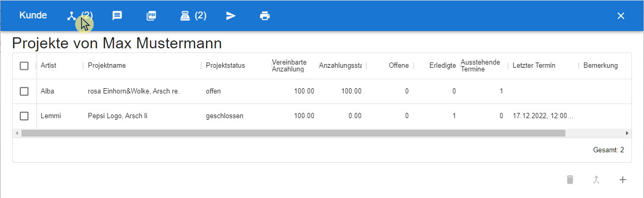644x198 pixels.
Task: Click the horizontal scrollbar left arrow
Action: point(17,133)
